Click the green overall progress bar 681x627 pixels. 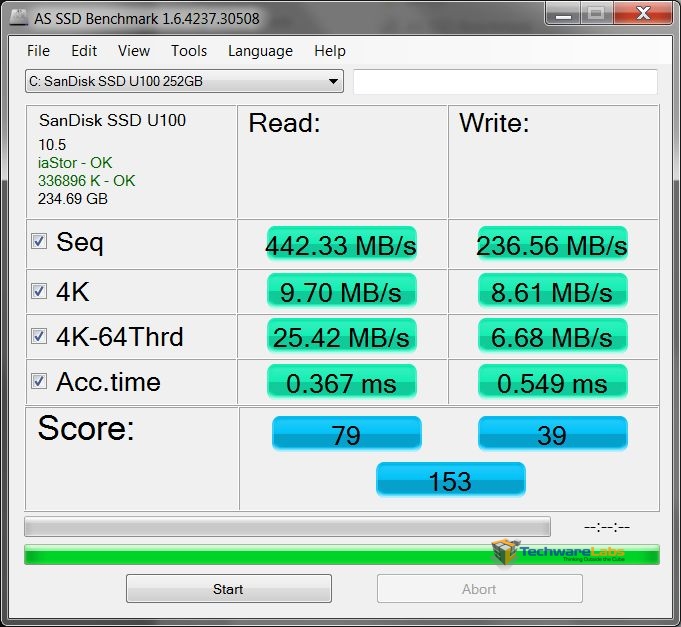[342, 554]
